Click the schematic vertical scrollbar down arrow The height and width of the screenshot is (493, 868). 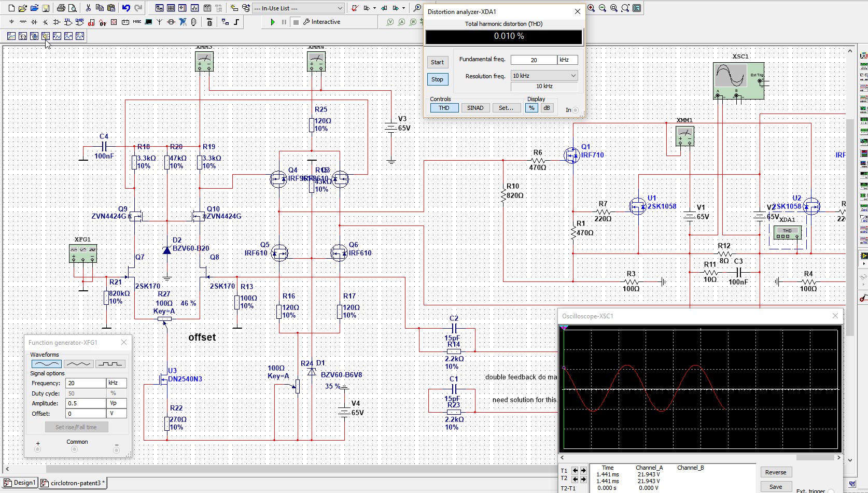(850, 460)
